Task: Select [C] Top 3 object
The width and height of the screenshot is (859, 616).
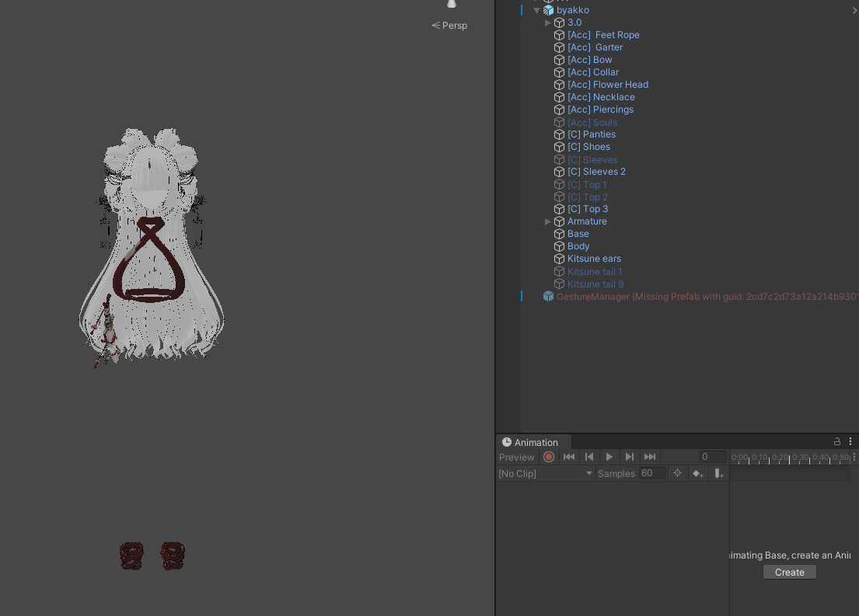Action: pos(587,209)
